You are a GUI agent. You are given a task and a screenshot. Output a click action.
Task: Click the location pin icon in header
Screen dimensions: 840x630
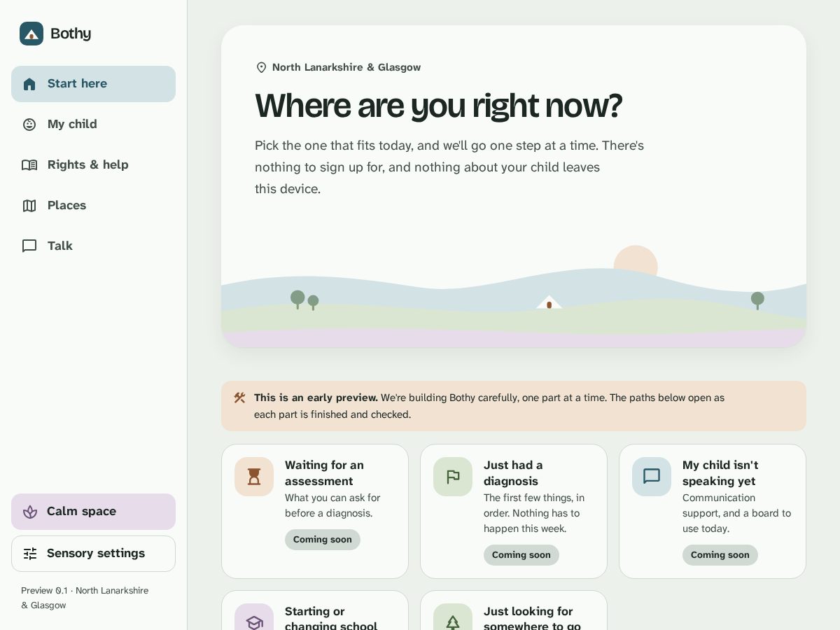click(262, 67)
